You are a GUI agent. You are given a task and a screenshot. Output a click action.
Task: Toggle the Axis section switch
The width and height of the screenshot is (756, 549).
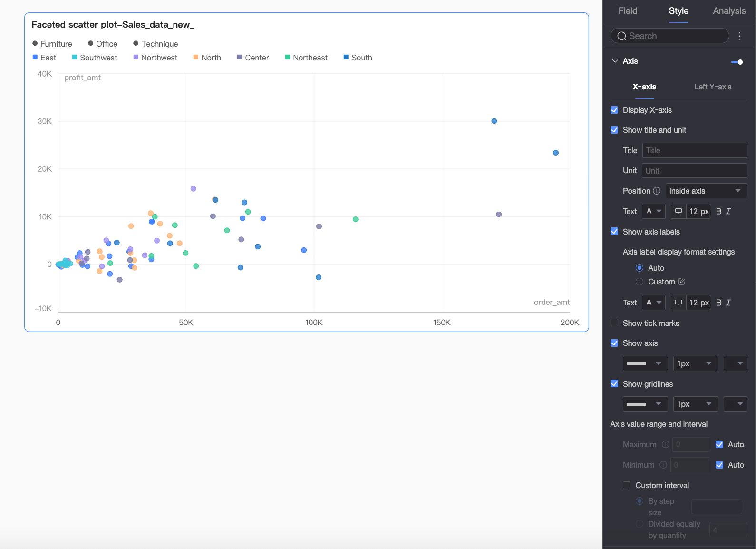click(737, 62)
